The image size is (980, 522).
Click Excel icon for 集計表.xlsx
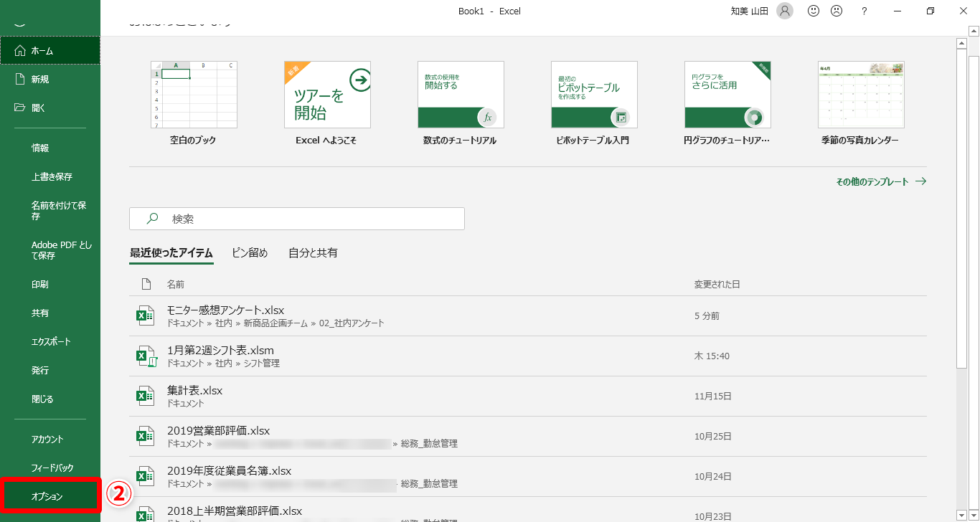tap(146, 397)
